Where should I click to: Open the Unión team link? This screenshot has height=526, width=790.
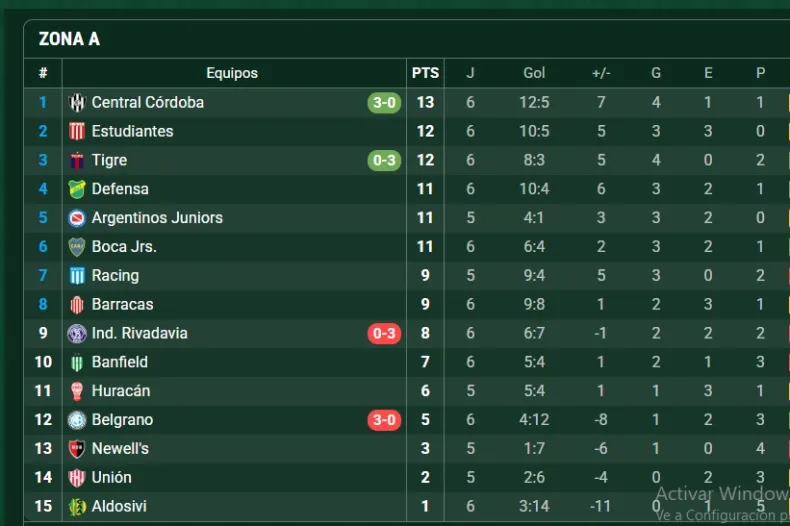[x=111, y=478]
